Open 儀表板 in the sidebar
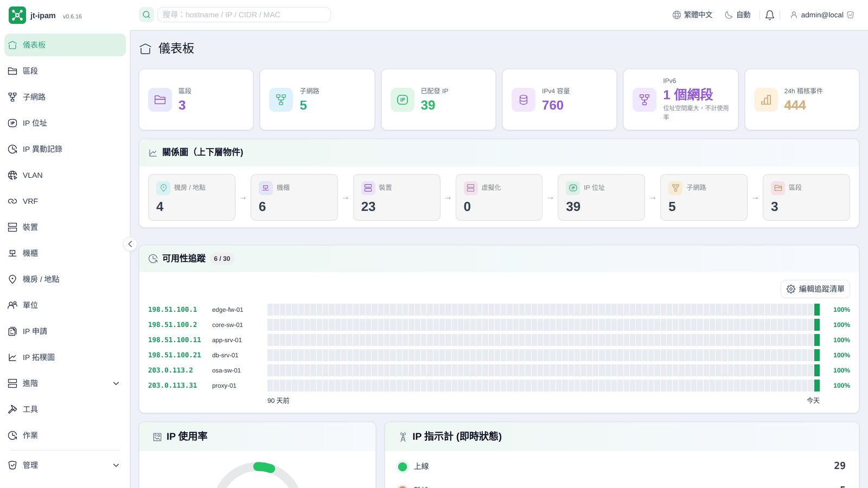 65,45
